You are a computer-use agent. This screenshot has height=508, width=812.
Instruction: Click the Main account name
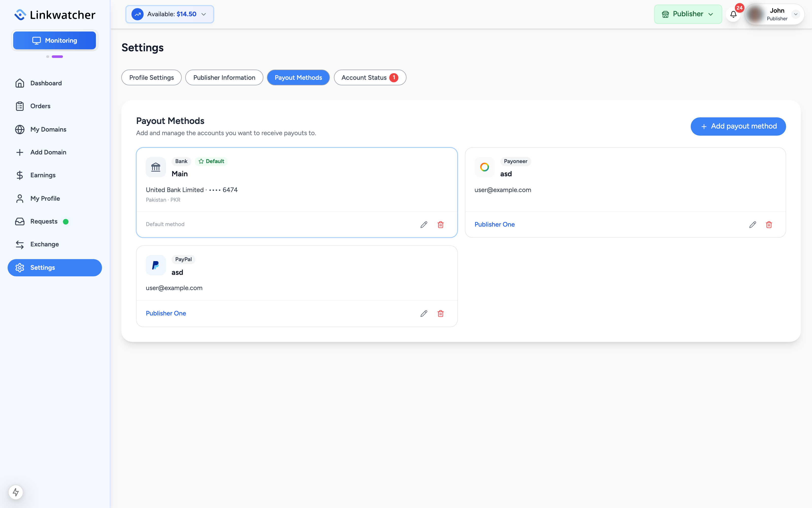(x=179, y=174)
